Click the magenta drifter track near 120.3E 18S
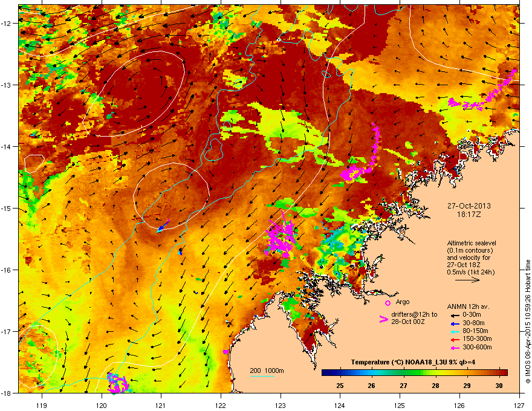Screen dimensions: 532x411 [117, 383]
